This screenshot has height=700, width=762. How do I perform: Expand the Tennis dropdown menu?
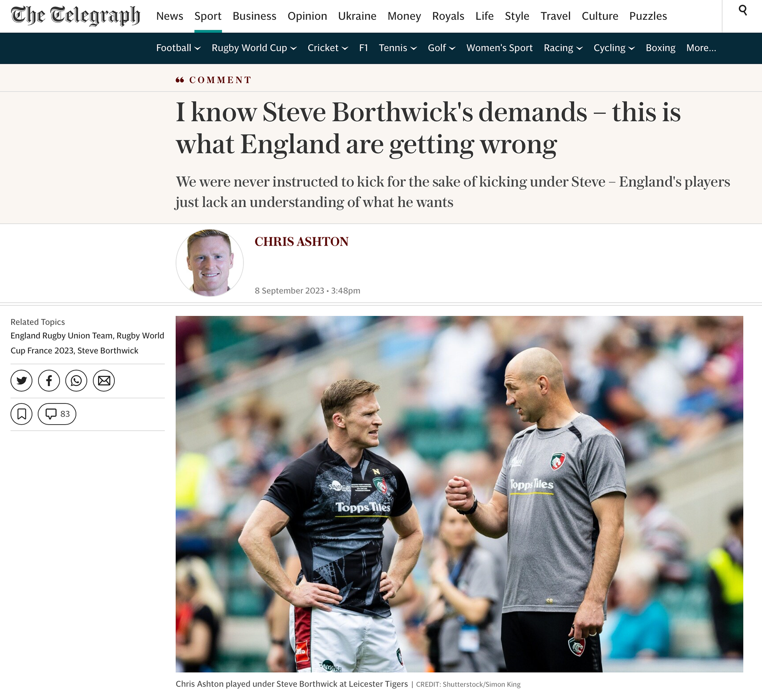[398, 48]
